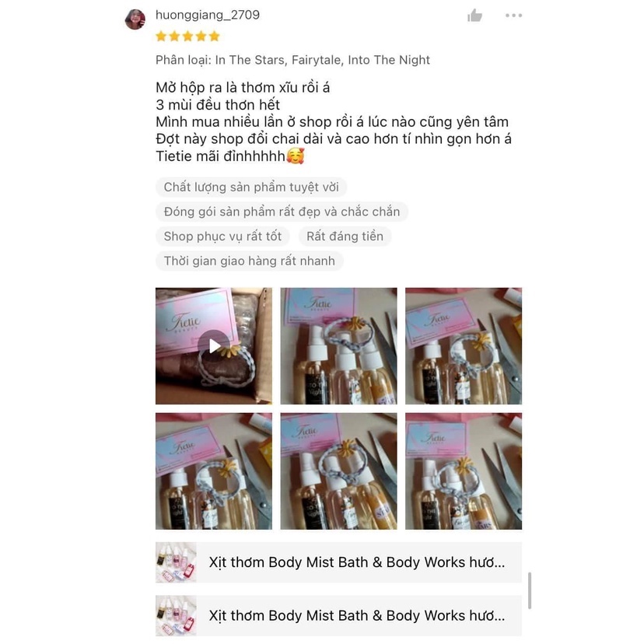Select 'Đóng gói sản phẩm rất đẹp' tag
Viewport: 644px width, 644px height.
pyautogui.click(x=282, y=212)
